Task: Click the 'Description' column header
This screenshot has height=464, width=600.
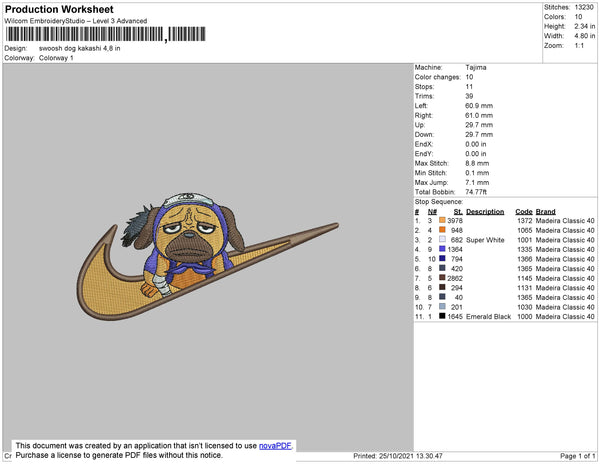Action: (485, 212)
